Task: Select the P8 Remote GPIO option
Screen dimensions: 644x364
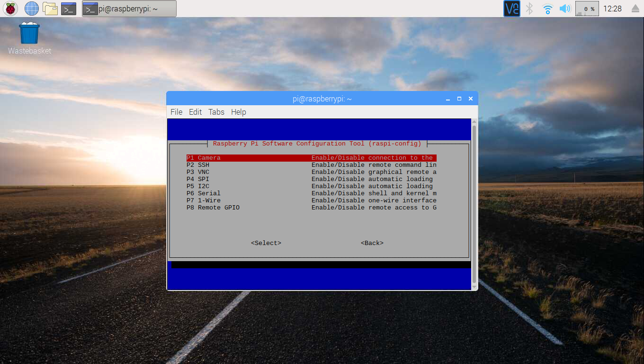Action: pyautogui.click(x=311, y=208)
